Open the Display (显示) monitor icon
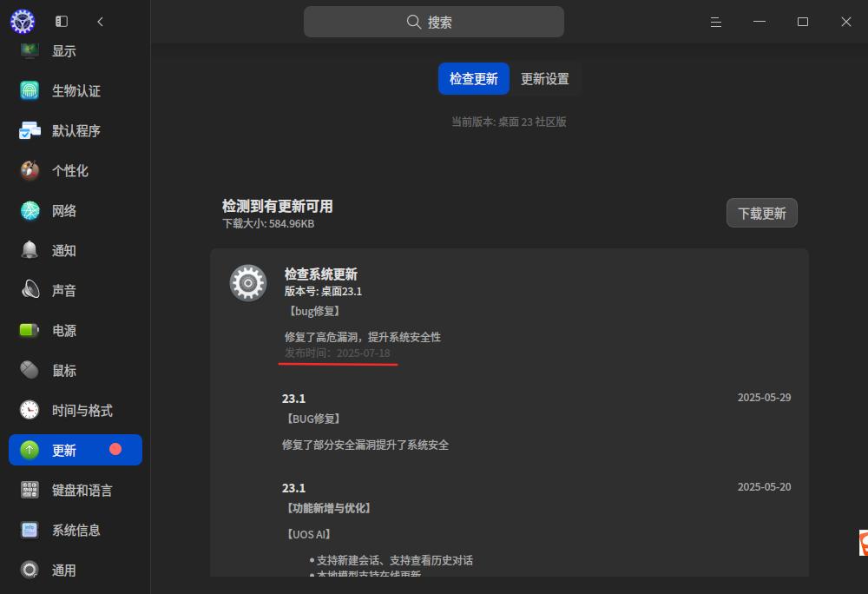This screenshot has width=868, height=594. click(x=30, y=50)
